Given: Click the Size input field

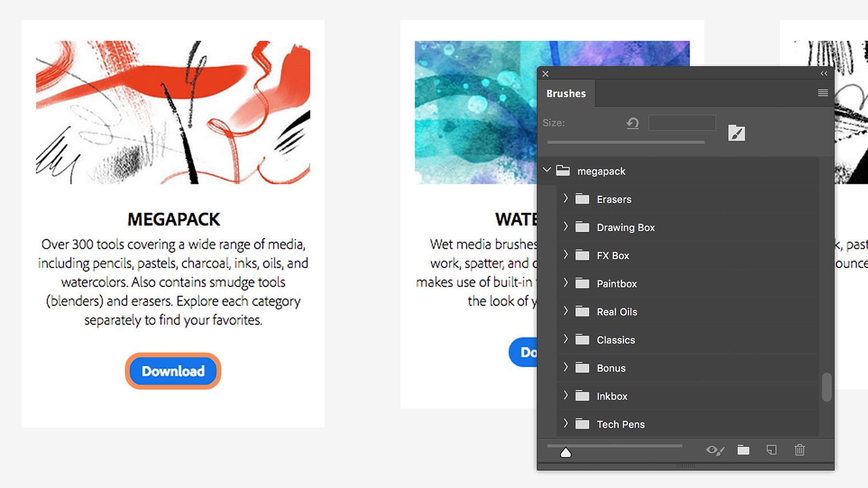Looking at the screenshot, I should pyautogui.click(x=682, y=123).
